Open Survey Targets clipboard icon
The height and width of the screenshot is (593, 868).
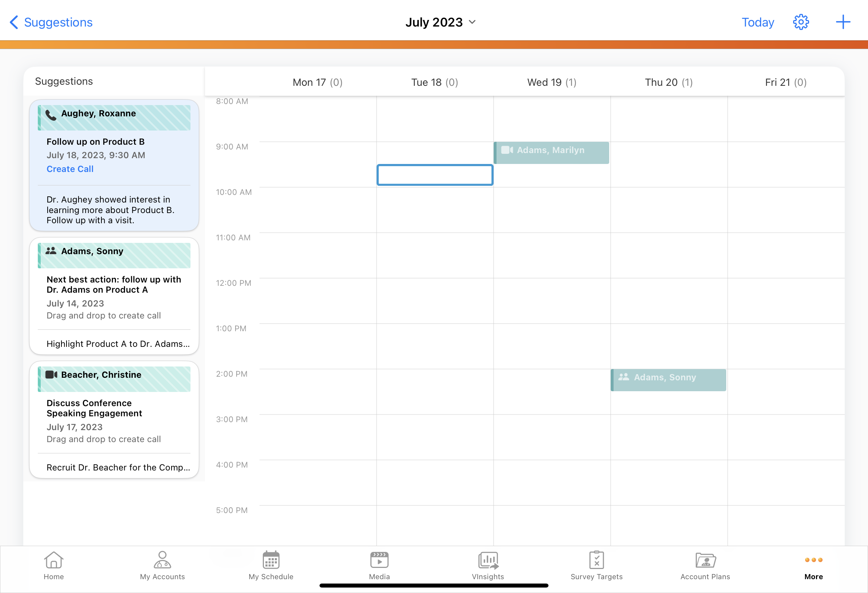596,565
